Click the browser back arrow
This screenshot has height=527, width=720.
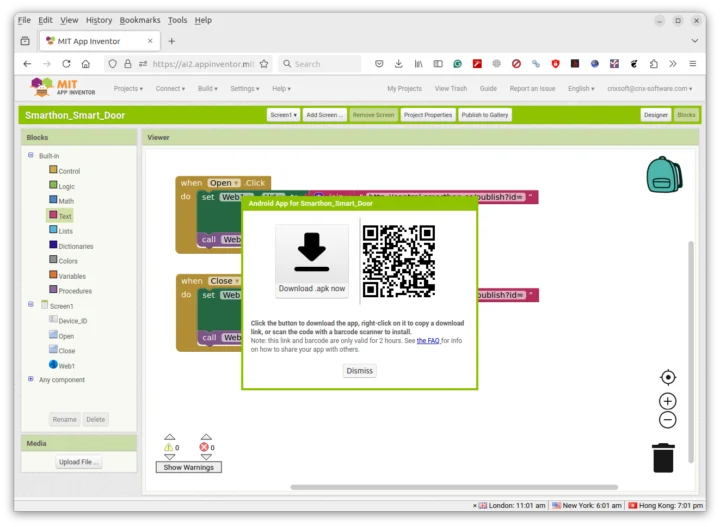coord(27,64)
